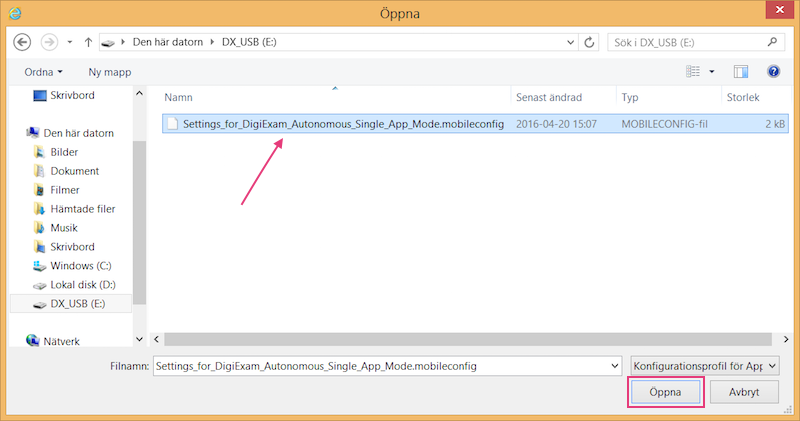Open Filmer folder in navigation pane
The width and height of the screenshot is (800, 421).
65,190
